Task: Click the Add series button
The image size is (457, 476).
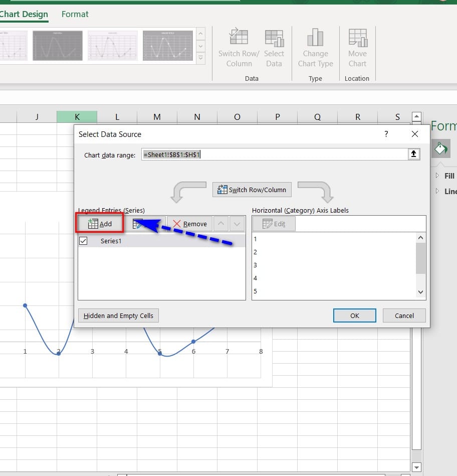Action: tap(100, 224)
